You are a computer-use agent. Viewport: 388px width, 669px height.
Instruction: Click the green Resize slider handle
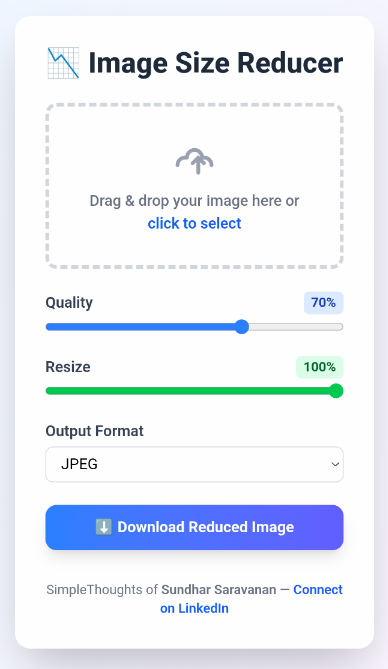[x=336, y=391]
